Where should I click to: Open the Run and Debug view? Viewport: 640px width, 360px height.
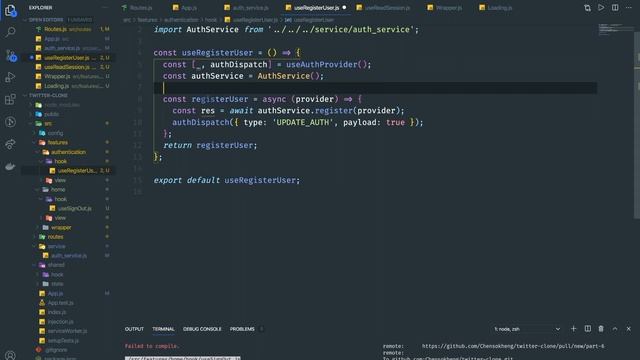(x=10, y=77)
